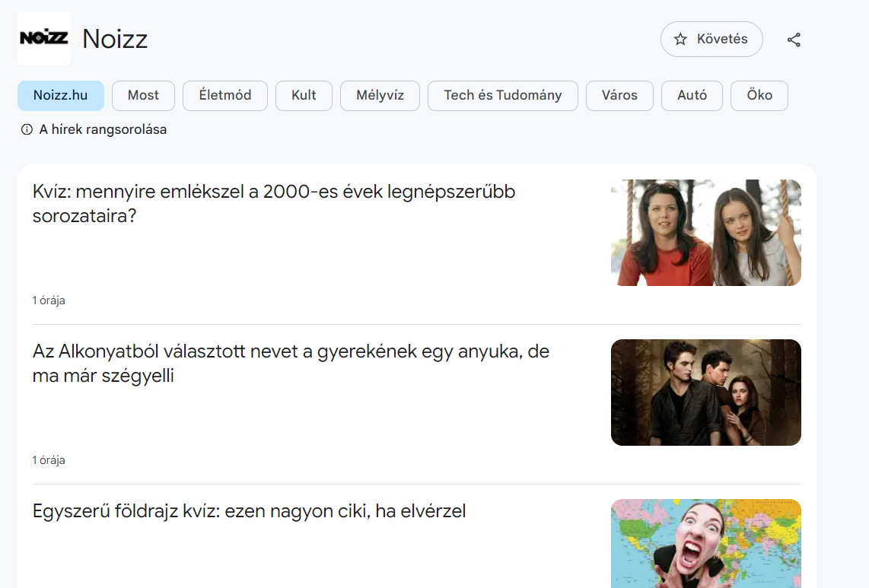Switch to the Öko tab

[x=759, y=96]
